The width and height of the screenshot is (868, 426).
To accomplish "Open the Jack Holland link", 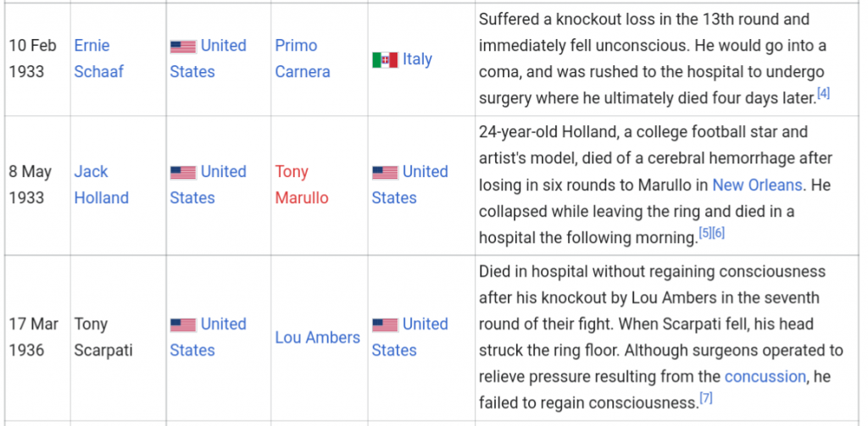I will point(102,185).
